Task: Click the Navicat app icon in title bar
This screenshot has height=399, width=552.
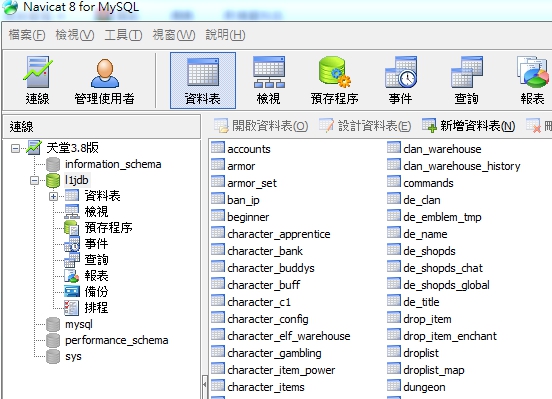Action: coord(10,7)
